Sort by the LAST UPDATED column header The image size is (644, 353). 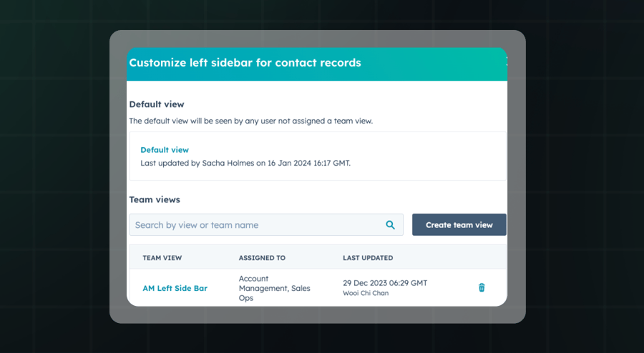click(x=368, y=258)
